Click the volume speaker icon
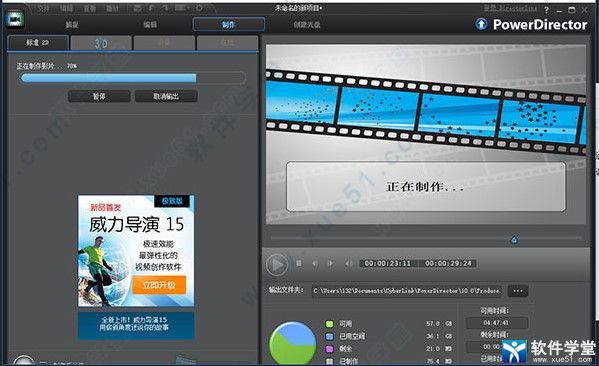 click(348, 263)
